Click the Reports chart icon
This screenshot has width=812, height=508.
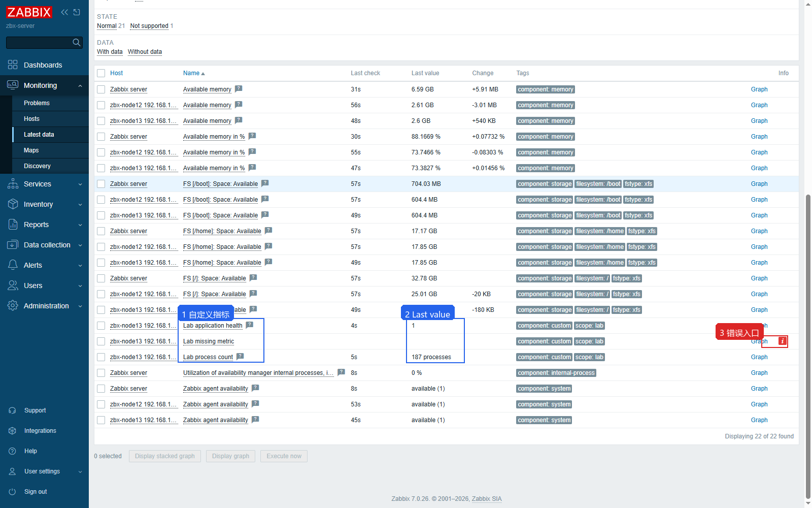(x=13, y=225)
